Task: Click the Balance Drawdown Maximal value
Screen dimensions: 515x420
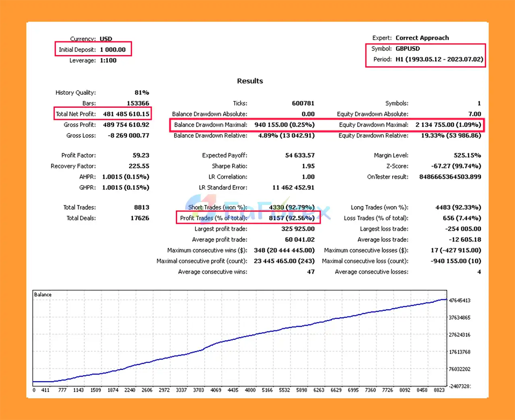Action: point(284,125)
